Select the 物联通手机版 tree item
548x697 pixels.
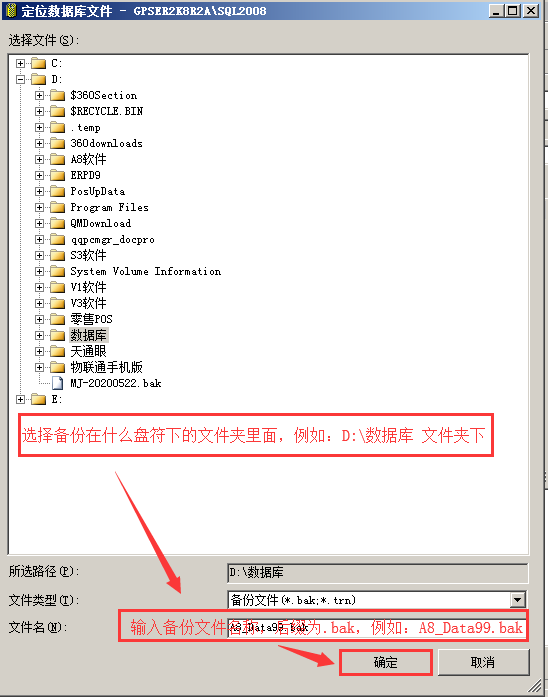pyautogui.click(x=106, y=367)
